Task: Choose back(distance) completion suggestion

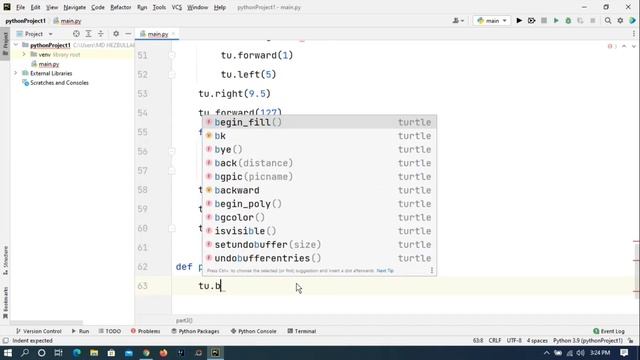Action: coord(320,163)
